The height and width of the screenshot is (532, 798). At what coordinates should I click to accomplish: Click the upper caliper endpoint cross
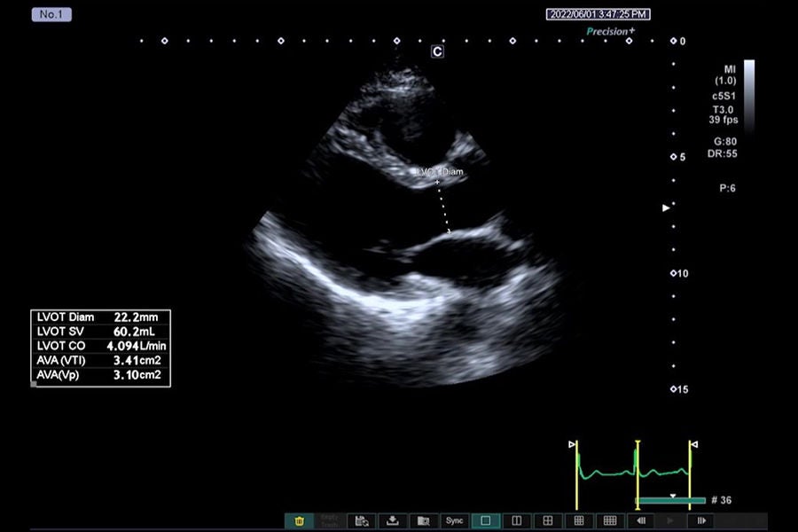[x=437, y=183]
